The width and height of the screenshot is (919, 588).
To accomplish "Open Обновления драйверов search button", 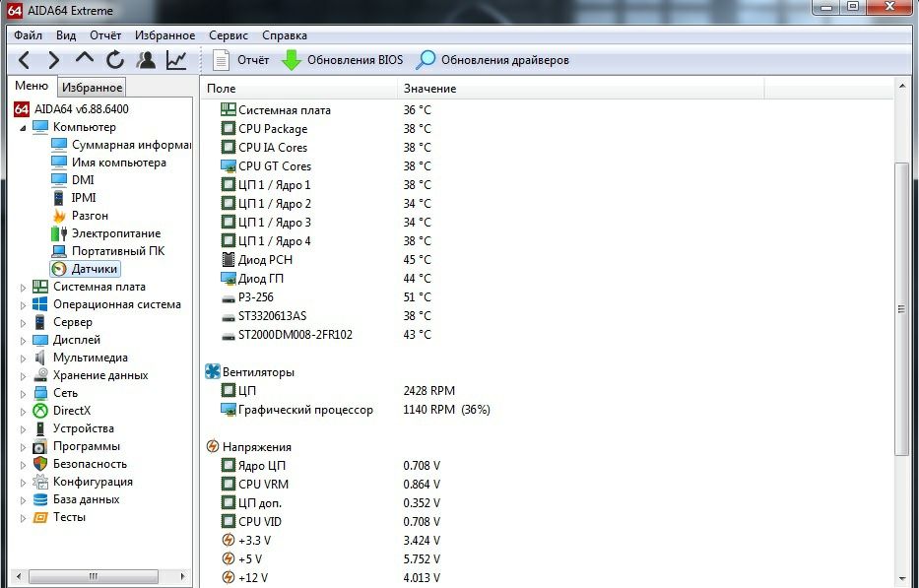I will click(x=492, y=60).
